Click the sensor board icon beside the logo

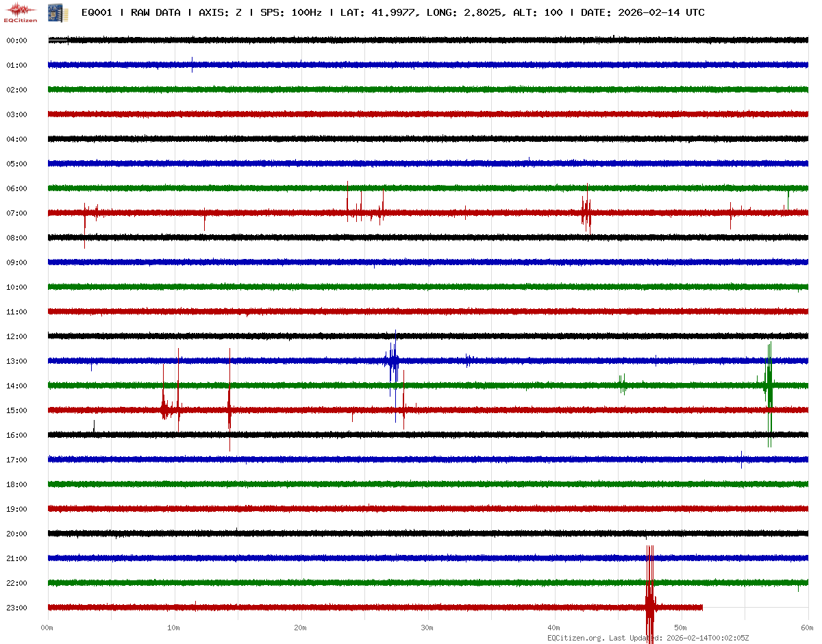coord(53,12)
